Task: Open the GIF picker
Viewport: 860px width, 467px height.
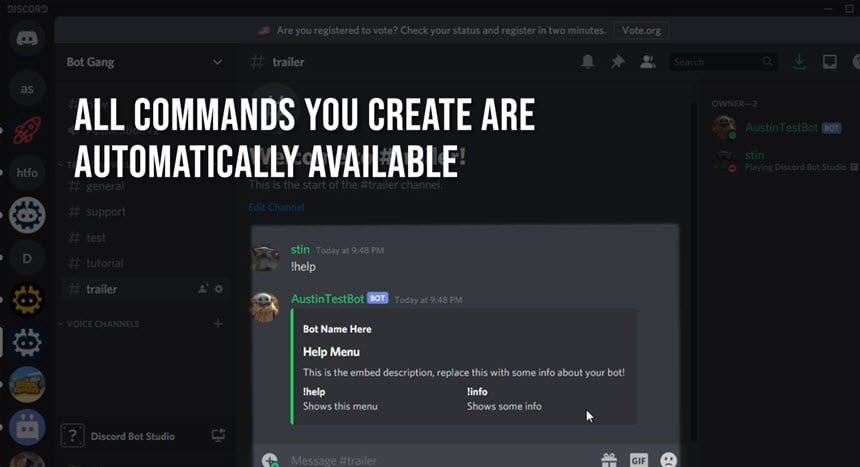Action: pyautogui.click(x=639, y=460)
